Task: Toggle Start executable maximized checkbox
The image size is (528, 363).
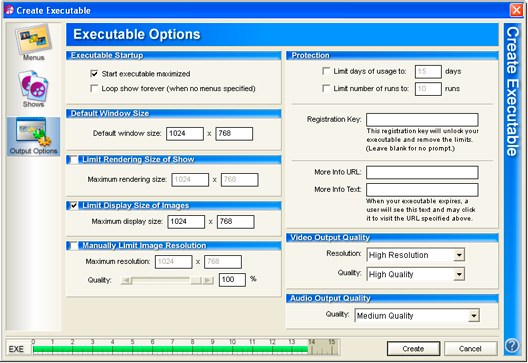Action: point(94,73)
